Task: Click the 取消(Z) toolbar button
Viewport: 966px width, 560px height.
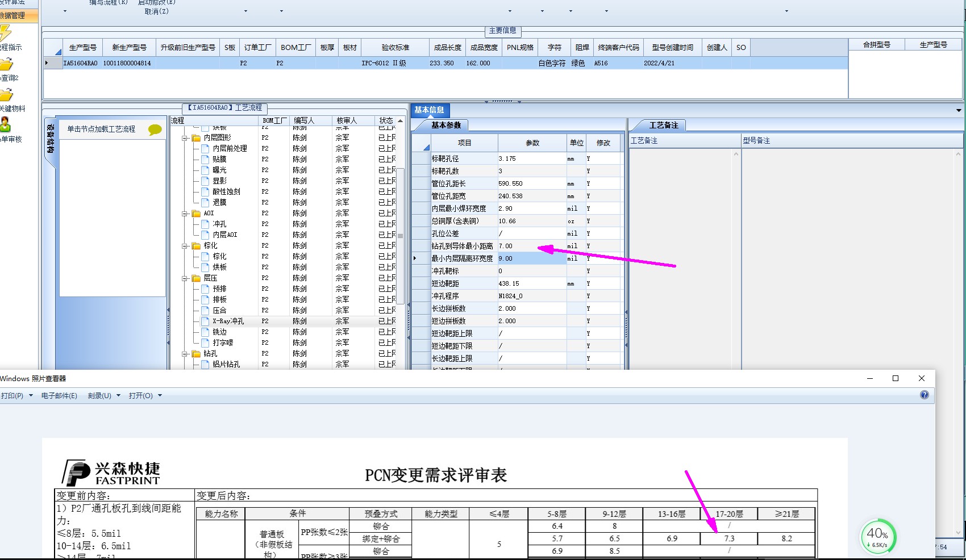Action: point(156,11)
